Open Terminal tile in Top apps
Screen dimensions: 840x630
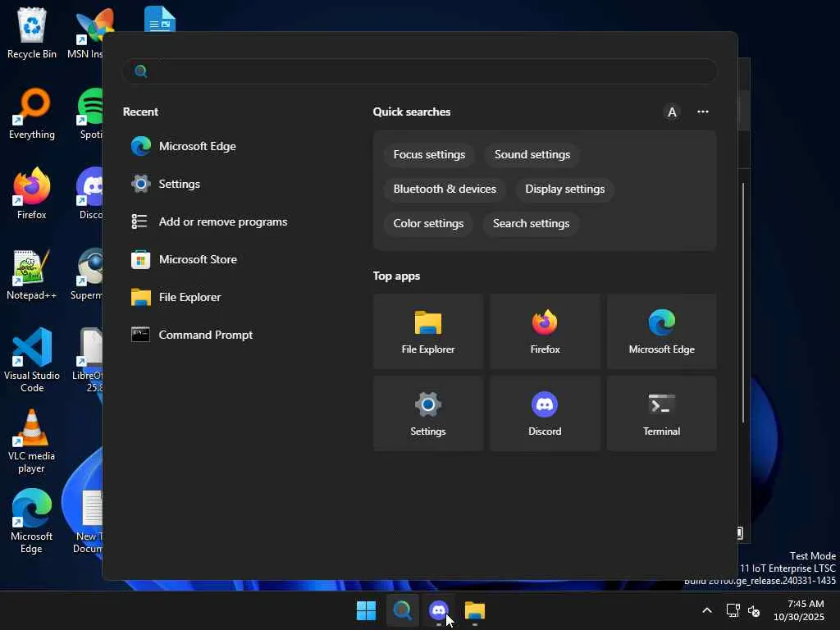pos(662,413)
